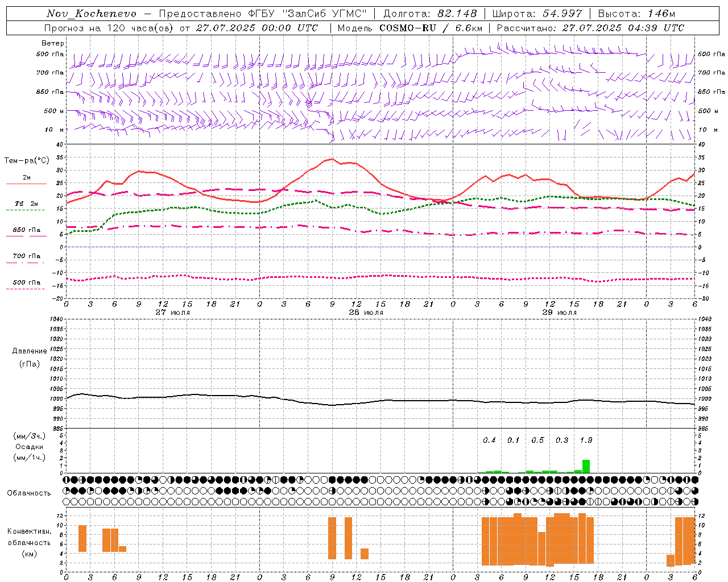Click the '0.3' precipitation amount
728x582 pixels.
[x=561, y=440]
